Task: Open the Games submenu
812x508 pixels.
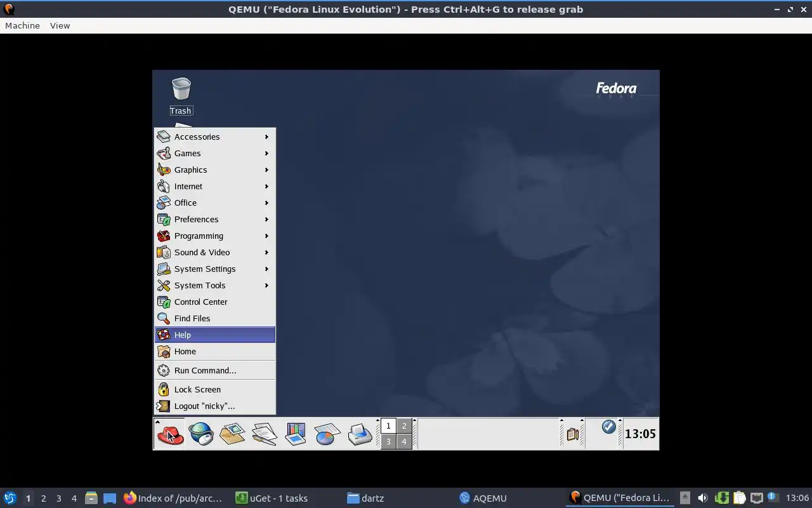Action: coord(215,153)
